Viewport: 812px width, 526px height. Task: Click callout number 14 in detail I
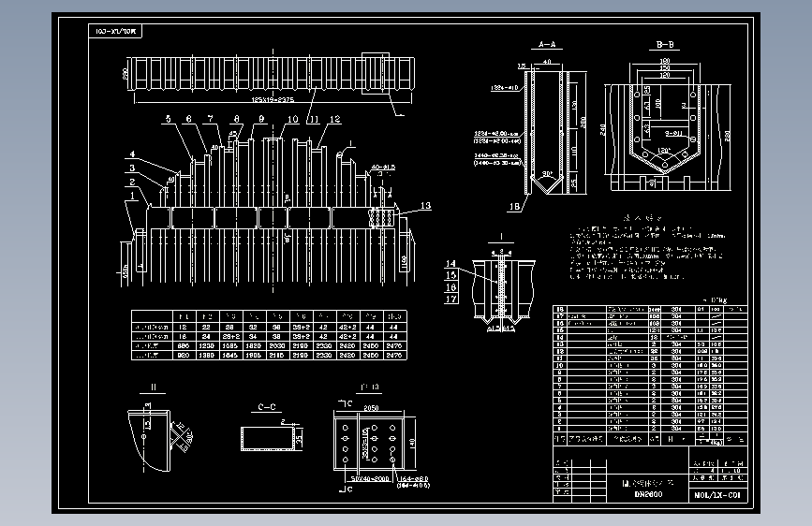pos(450,264)
